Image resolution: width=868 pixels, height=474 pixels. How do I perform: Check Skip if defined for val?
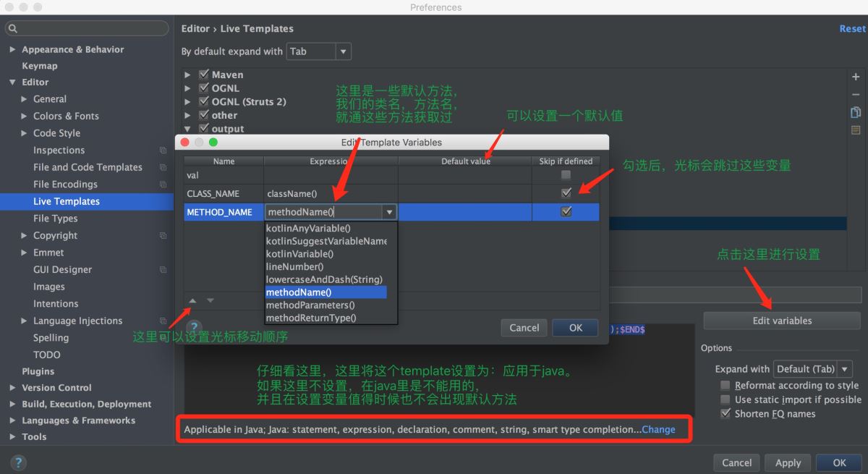566,175
